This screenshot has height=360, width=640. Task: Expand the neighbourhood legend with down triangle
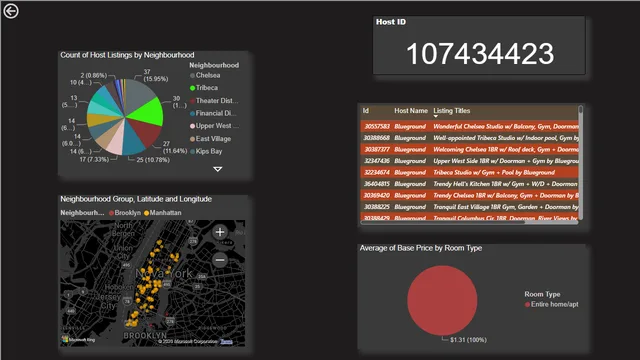[x=218, y=169]
